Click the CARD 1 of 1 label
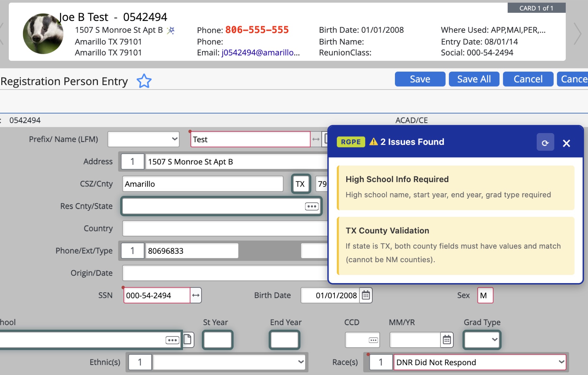 point(536,8)
